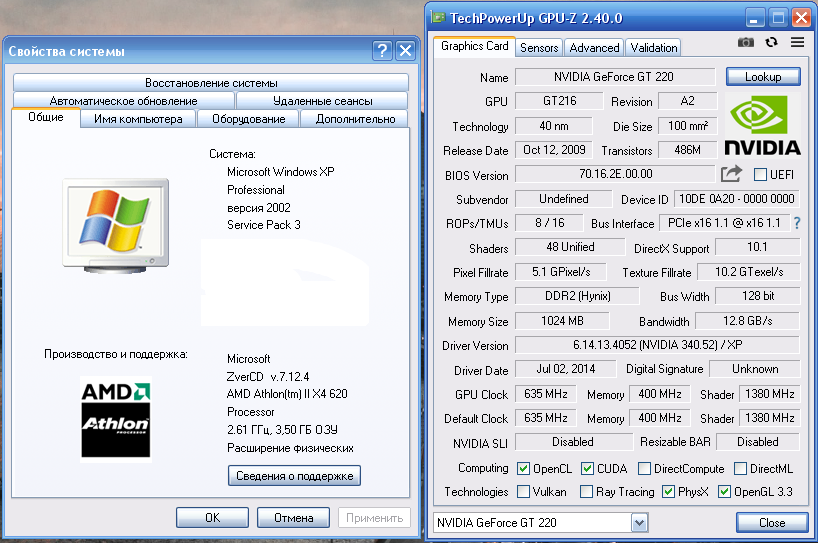Open the Validation tab

pyautogui.click(x=653, y=48)
